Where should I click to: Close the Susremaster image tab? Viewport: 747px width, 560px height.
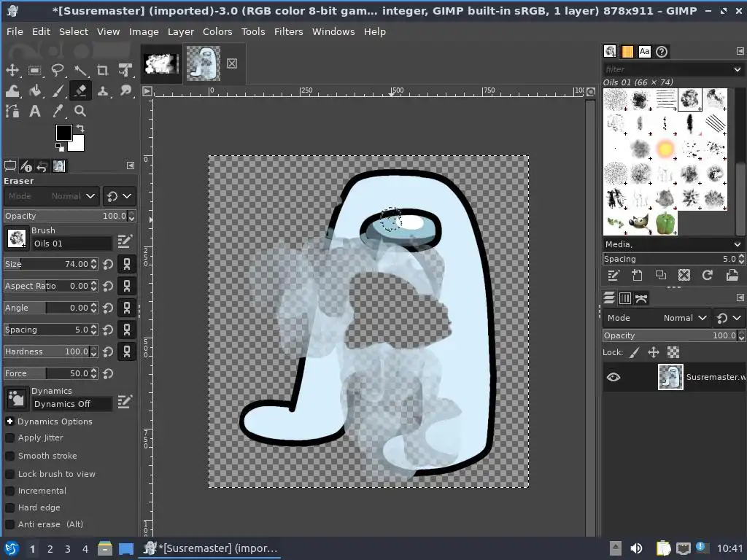pos(232,63)
